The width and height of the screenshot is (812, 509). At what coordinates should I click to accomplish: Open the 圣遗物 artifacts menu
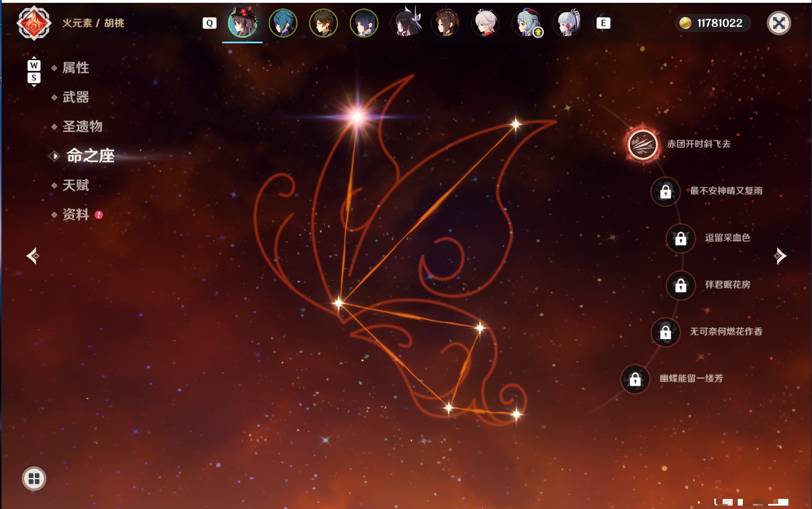pyautogui.click(x=82, y=127)
